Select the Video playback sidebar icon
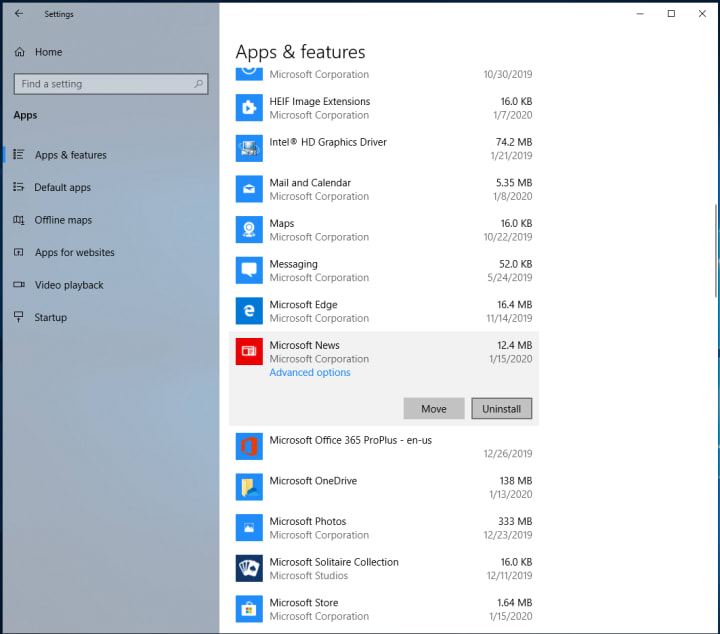720x634 pixels. [x=19, y=285]
